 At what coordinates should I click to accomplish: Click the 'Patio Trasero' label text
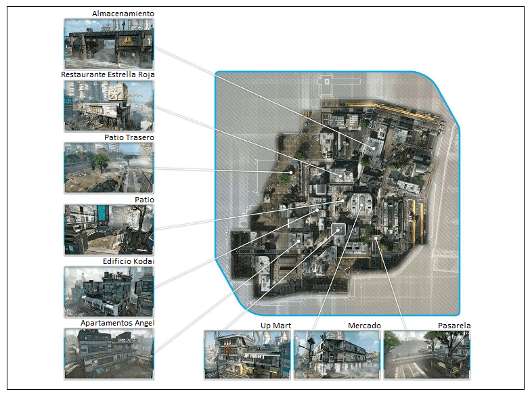pyautogui.click(x=129, y=137)
